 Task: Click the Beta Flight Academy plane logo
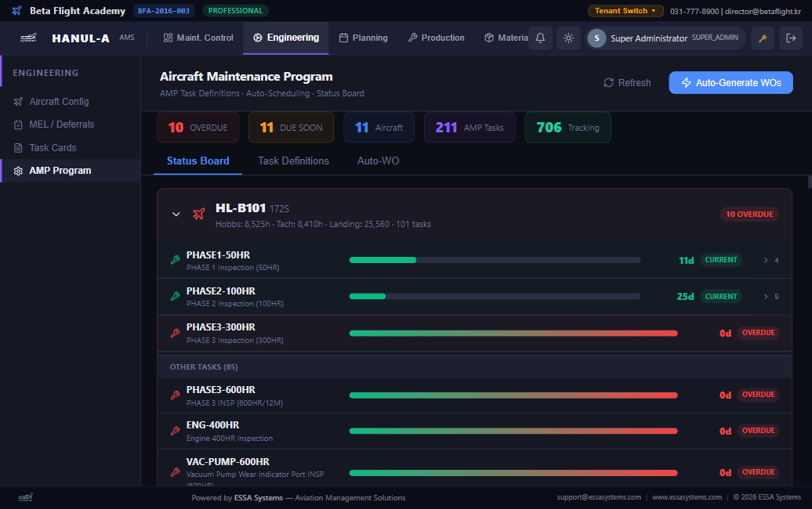tap(17, 11)
